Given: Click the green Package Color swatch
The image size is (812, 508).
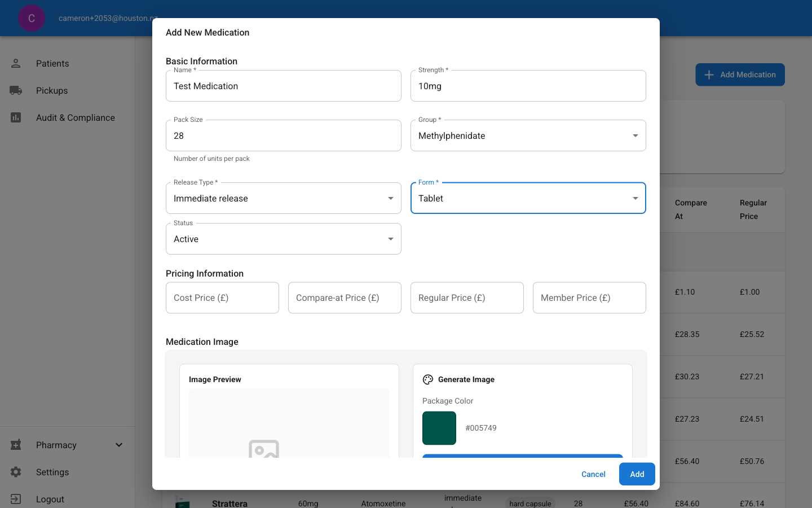Looking at the screenshot, I should (439, 428).
